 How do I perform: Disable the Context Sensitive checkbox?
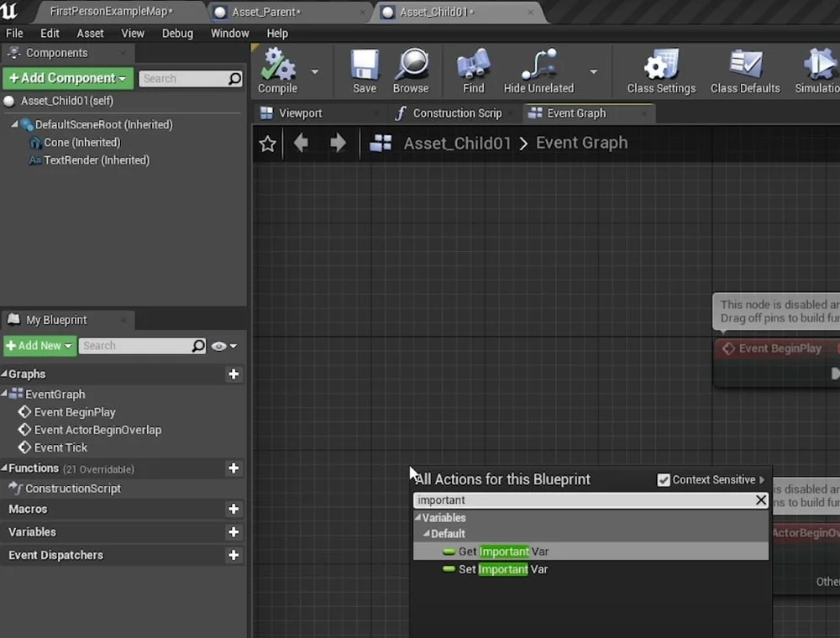[x=663, y=479]
